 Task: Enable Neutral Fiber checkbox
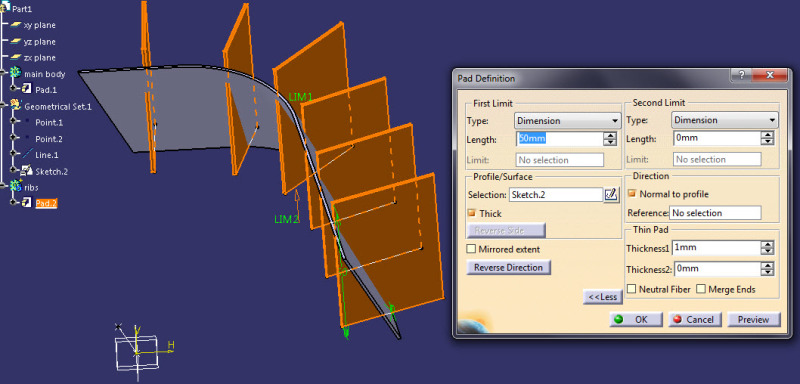(x=631, y=289)
